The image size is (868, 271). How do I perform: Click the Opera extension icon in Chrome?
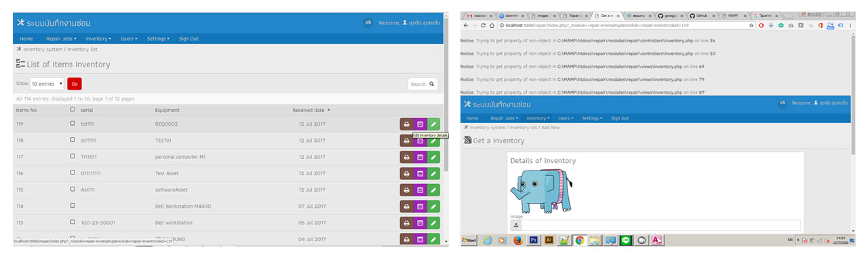(762, 25)
